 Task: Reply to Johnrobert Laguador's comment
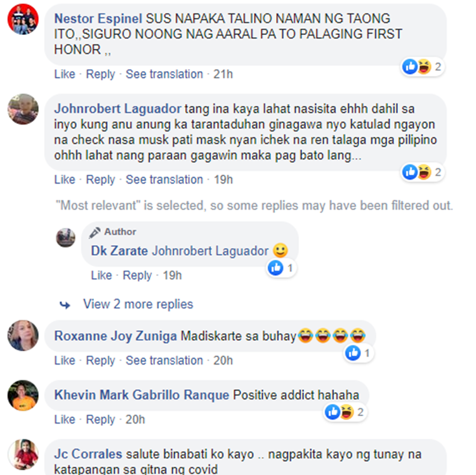100,180
